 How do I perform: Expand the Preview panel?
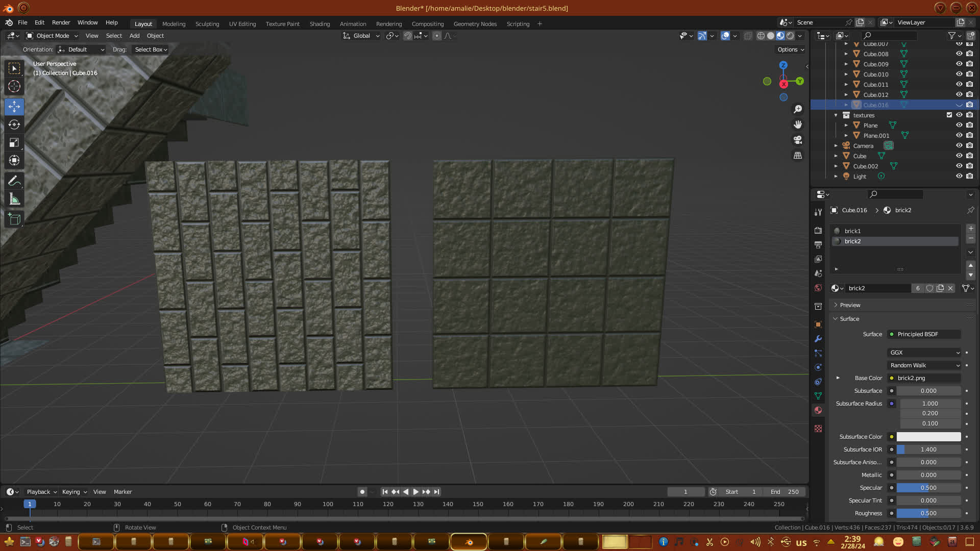point(850,305)
